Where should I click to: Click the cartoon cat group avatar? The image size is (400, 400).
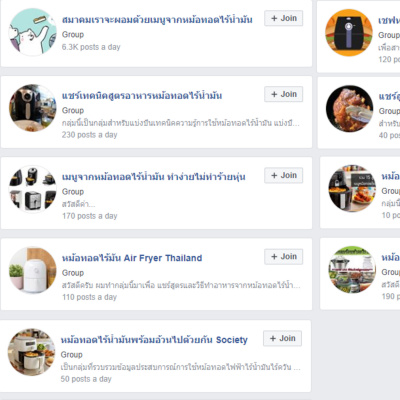pyautogui.click(x=32, y=32)
